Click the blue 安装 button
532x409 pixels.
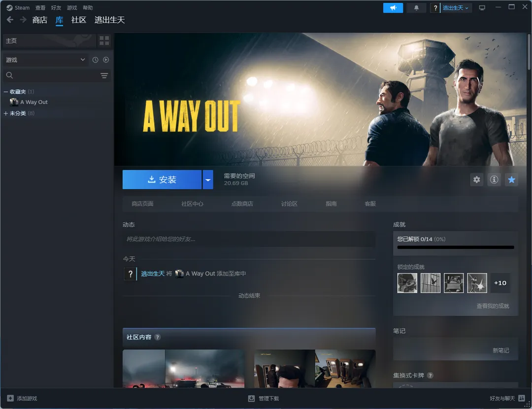coord(162,180)
